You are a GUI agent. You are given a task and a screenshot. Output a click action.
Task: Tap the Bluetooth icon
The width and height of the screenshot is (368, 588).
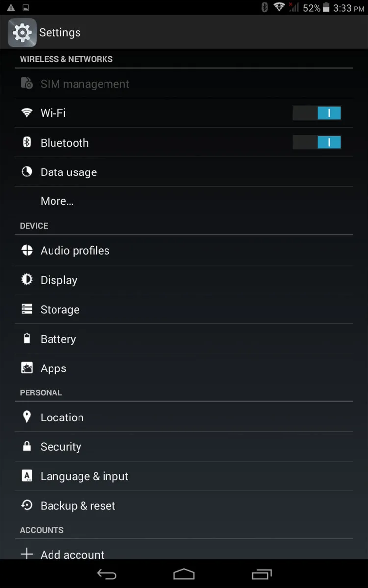tap(27, 142)
